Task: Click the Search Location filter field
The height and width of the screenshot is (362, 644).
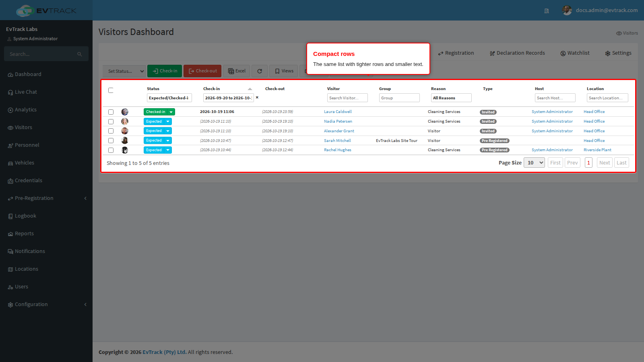Action: coord(607,98)
